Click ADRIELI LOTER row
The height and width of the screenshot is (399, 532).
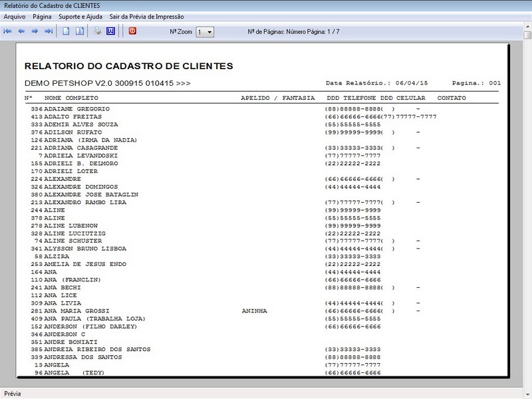pos(64,172)
